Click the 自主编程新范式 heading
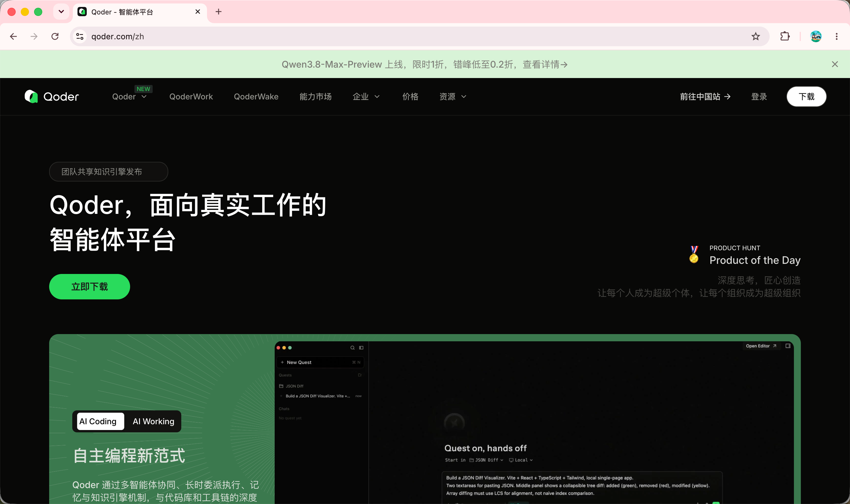Screen dimensions: 850x504 tap(129, 456)
